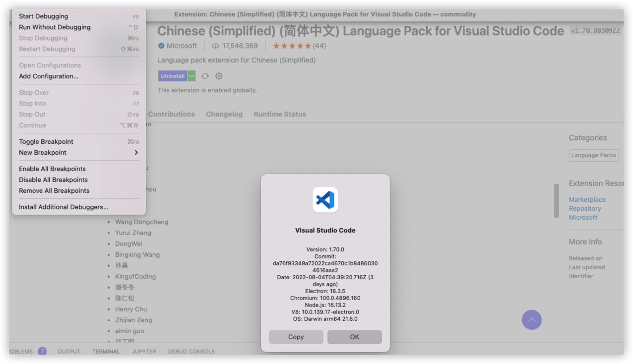This screenshot has width=633, height=364.
Task: Open the extension Repository link
Action: [584, 208]
